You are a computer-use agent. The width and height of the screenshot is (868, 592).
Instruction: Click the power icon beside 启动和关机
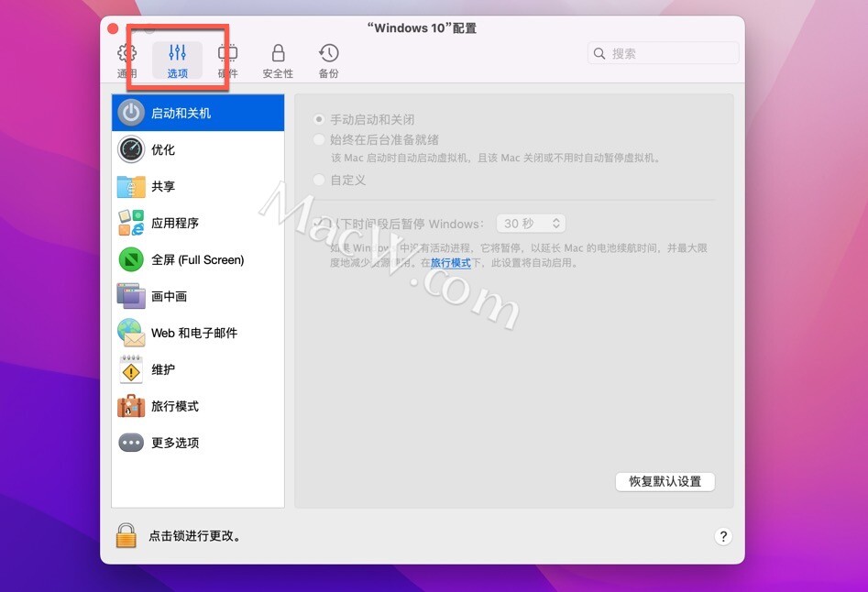click(x=131, y=113)
